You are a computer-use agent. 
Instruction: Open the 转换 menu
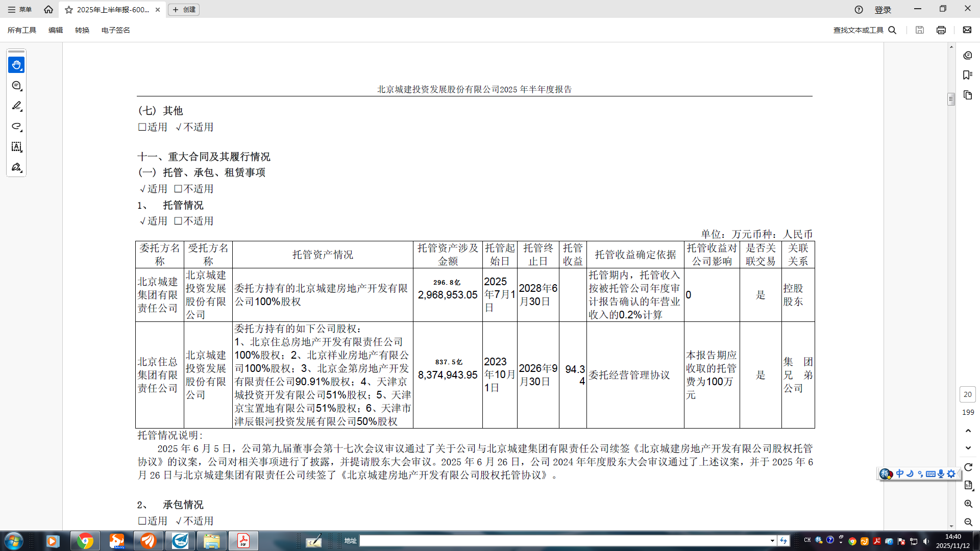(82, 30)
